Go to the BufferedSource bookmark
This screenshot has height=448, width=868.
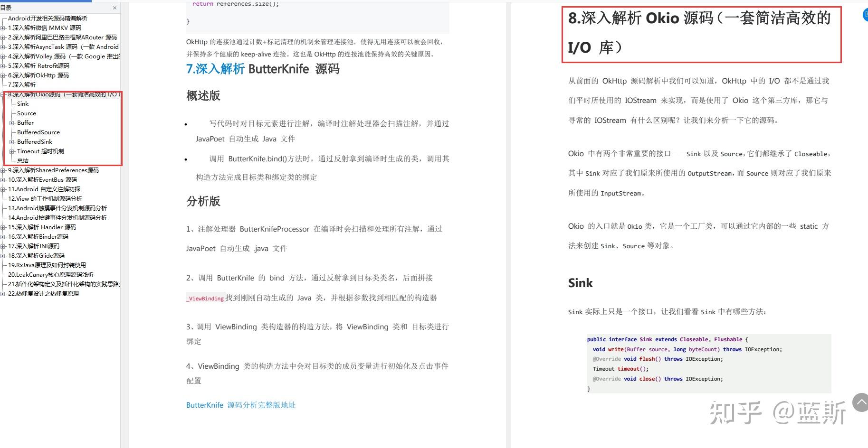[38, 132]
